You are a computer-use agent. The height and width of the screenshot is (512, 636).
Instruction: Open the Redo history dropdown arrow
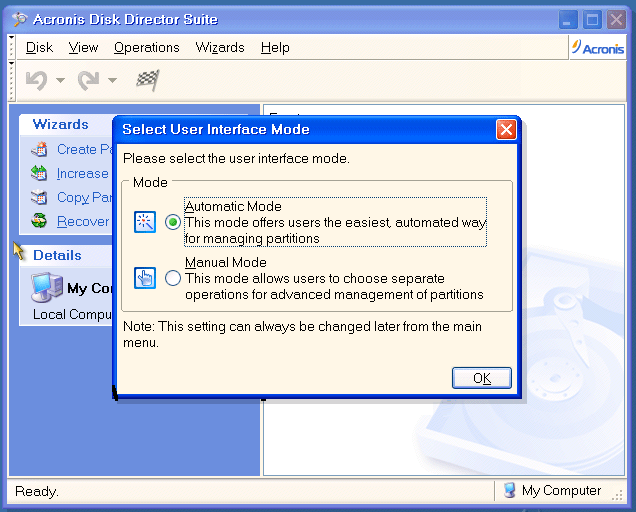pyautogui.click(x=112, y=80)
